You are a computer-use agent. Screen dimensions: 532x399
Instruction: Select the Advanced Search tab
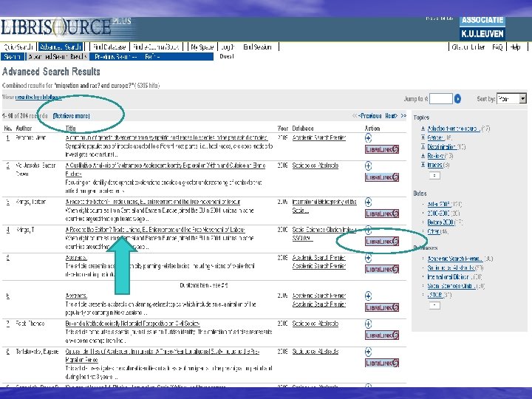point(61,47)
